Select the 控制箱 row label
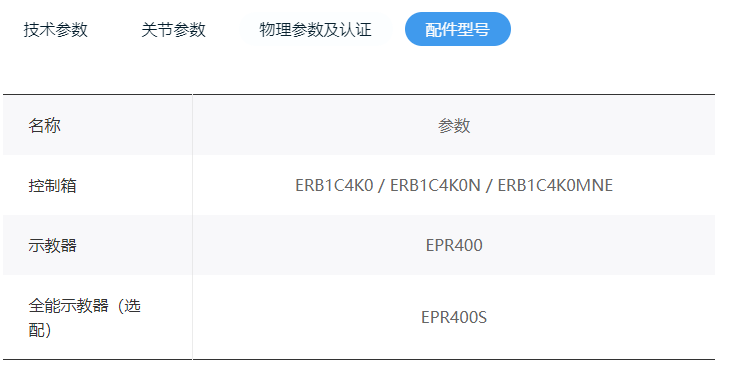This screenshot has height=378, width=730. (52, 186)
